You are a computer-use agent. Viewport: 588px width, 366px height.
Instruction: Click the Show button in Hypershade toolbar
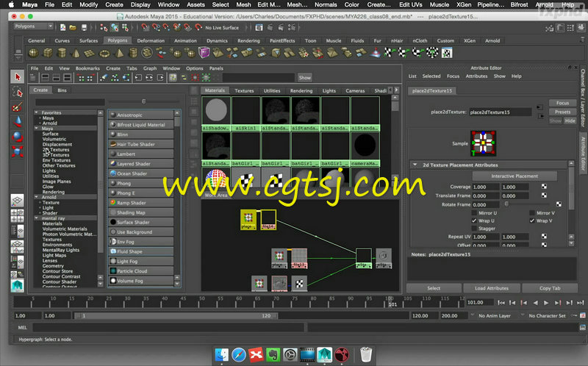pyautogui.click(x=305, y=78)
